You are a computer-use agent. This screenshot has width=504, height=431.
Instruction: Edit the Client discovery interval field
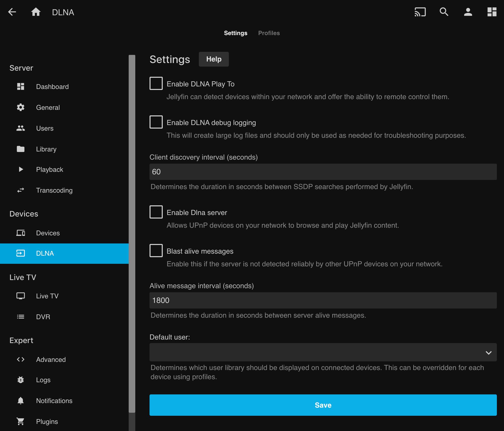point(322,172)
